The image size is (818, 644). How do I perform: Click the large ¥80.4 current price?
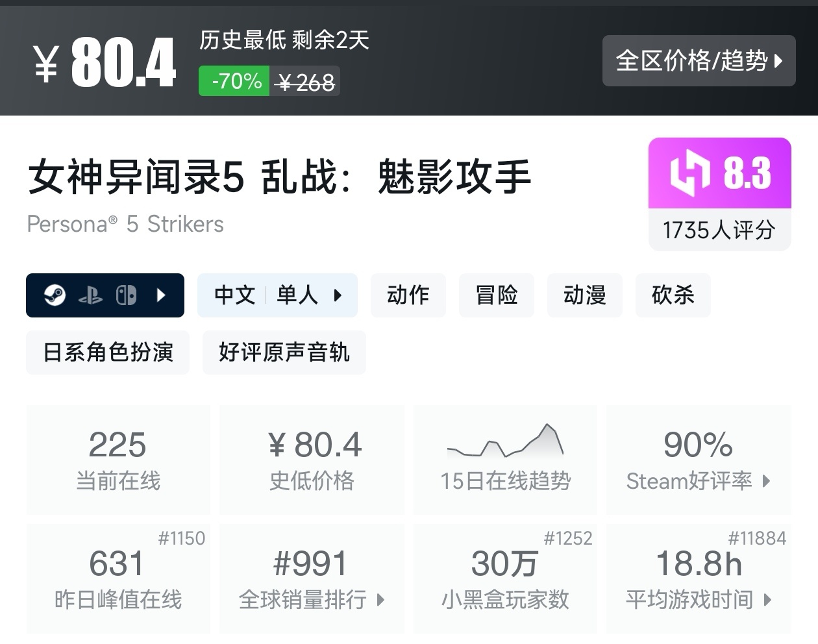[105, 62]
